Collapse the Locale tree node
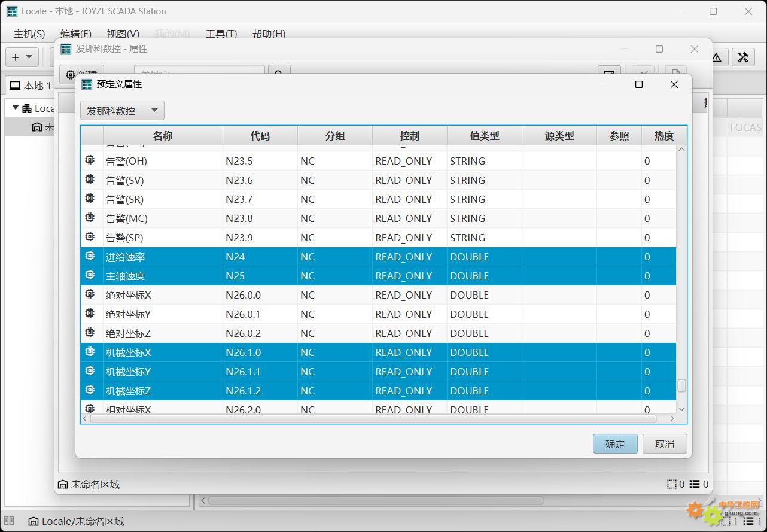Viewport: 767px width, 532px height. pyautogui.click(x=16, y=108)
